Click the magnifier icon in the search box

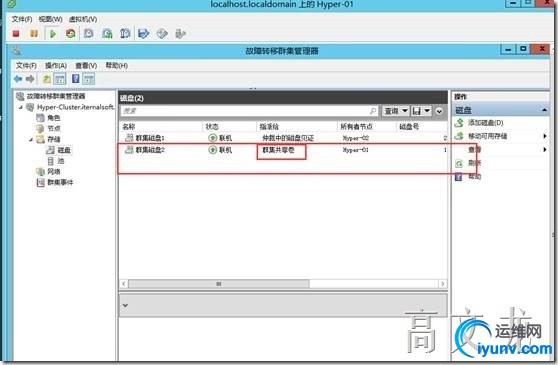point(373,111)
